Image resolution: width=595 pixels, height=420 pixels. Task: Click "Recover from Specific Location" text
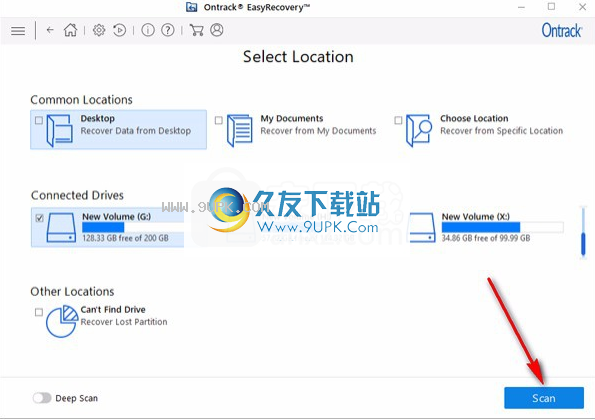click(502, 131)
